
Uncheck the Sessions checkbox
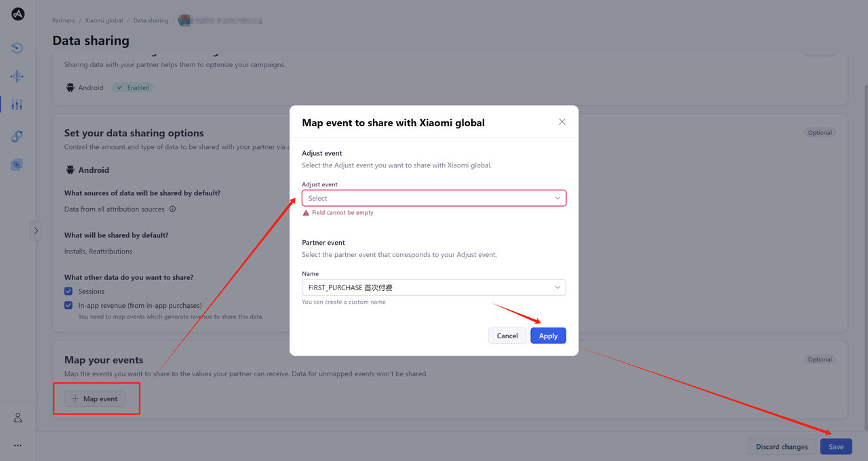68,292
